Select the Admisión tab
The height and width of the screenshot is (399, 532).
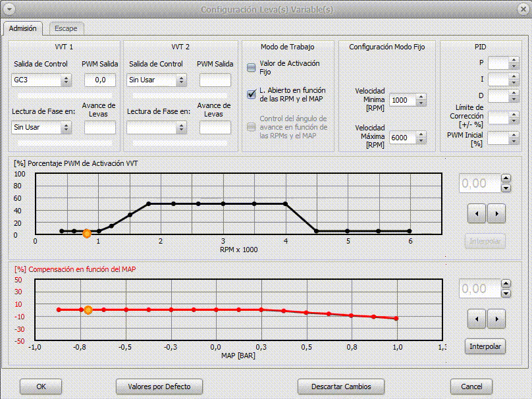[23, 28]
